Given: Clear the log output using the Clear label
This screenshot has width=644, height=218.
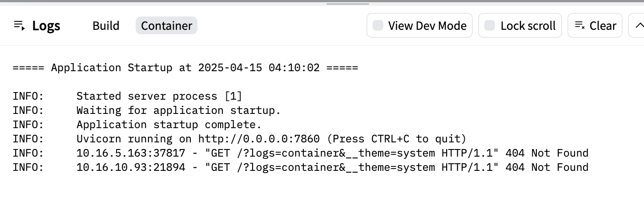Looking at the screenshot, I should (603, 26).
